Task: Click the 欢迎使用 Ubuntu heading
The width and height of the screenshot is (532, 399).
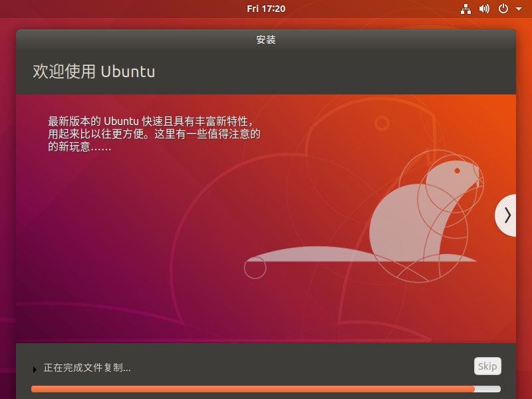Action: pos(93,72)
